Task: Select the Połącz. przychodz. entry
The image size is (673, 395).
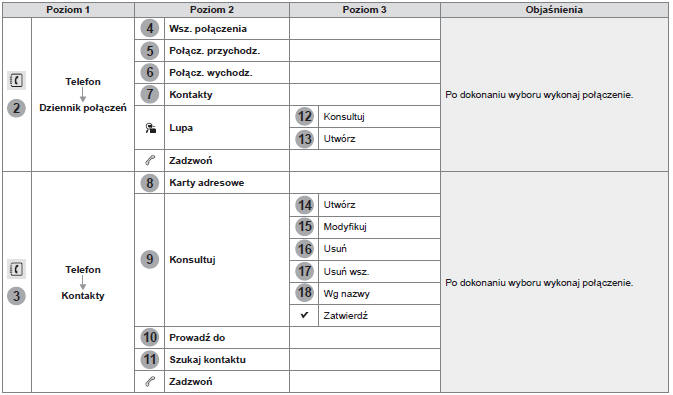Action: (x=215, y=51)
